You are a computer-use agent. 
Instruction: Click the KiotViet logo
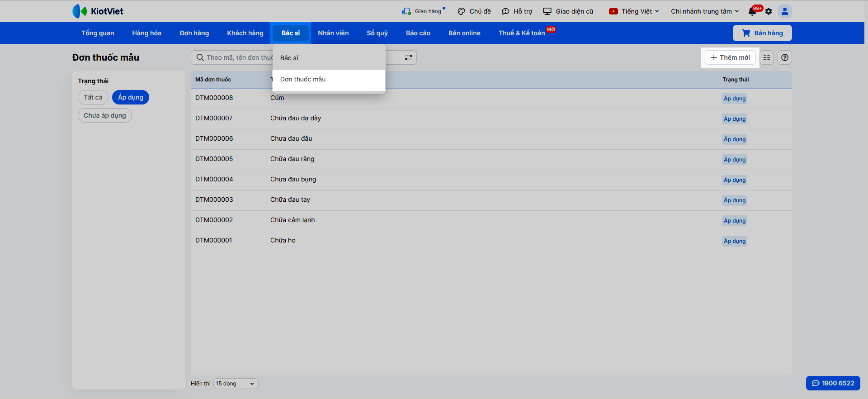98,11
